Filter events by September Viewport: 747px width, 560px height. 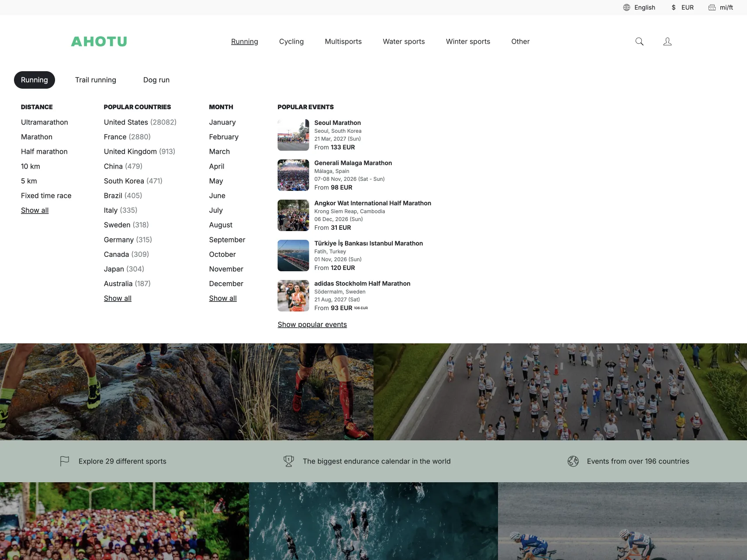[227, 240]
